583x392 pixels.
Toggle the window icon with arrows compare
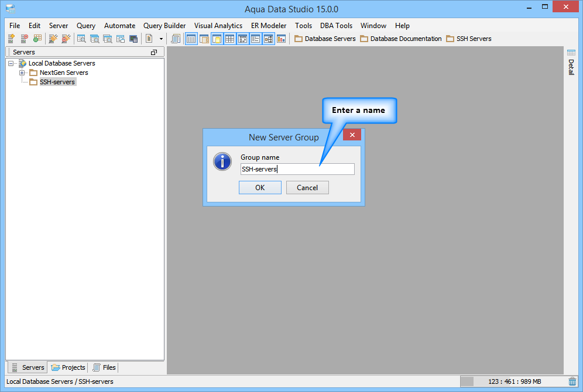click(x=242, y=38)
